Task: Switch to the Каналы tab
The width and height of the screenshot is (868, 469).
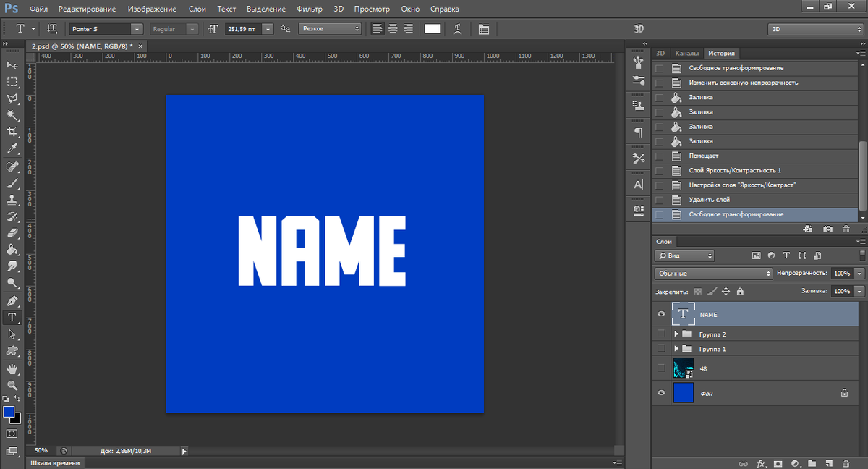Action: coord(686,53)
